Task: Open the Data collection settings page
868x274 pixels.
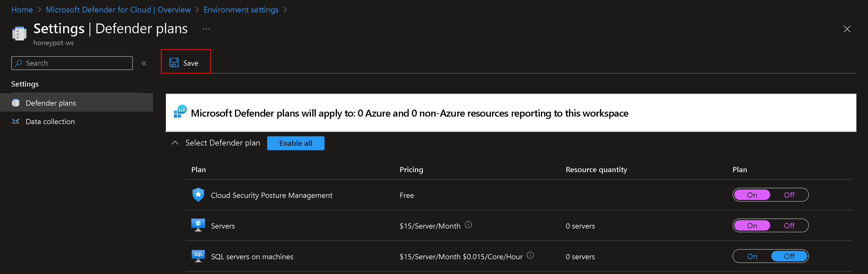Action: (x=50, y=121)
